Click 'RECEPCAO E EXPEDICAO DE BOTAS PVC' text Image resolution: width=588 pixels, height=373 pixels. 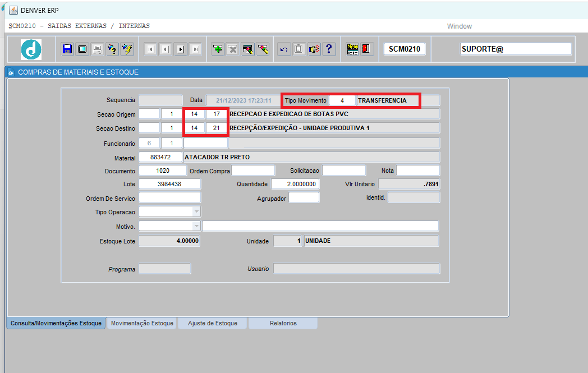click(289, 114)
